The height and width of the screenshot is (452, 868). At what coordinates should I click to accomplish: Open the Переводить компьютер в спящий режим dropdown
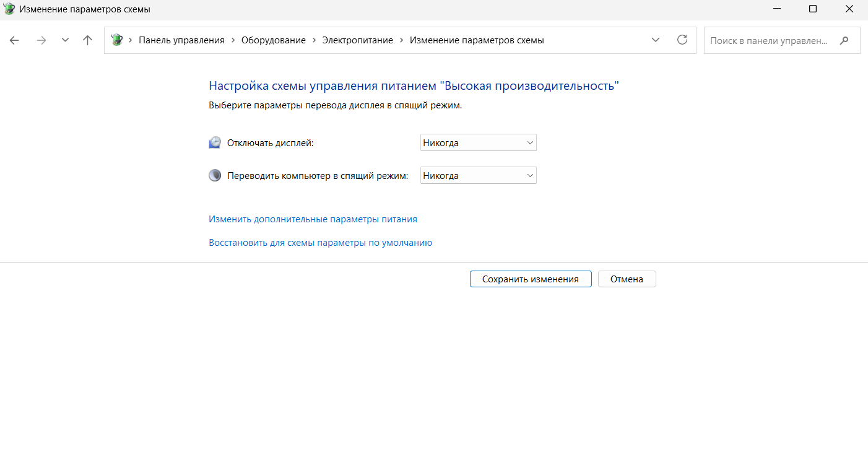[x=478, y=176]
